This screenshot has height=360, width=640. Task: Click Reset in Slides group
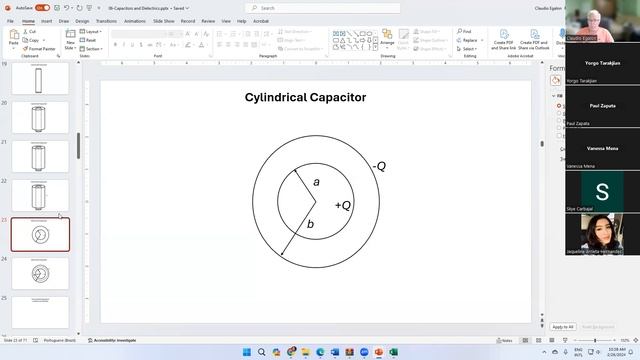(x=88, y=40)
